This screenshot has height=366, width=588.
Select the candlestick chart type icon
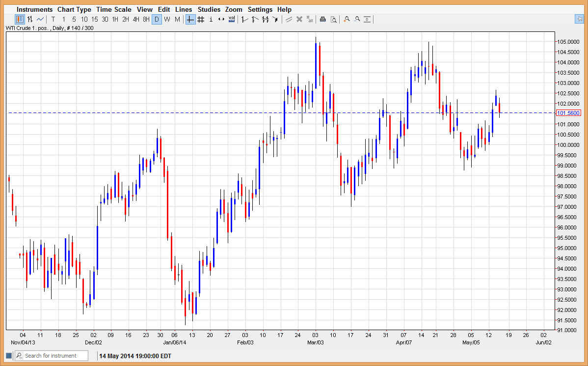[x=20, y=19]
